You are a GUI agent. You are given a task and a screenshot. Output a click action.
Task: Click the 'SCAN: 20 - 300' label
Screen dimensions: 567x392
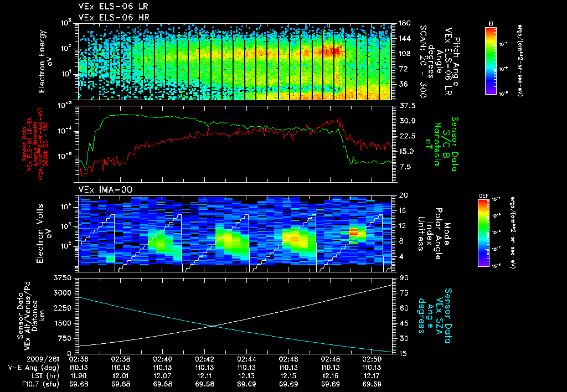424,61
